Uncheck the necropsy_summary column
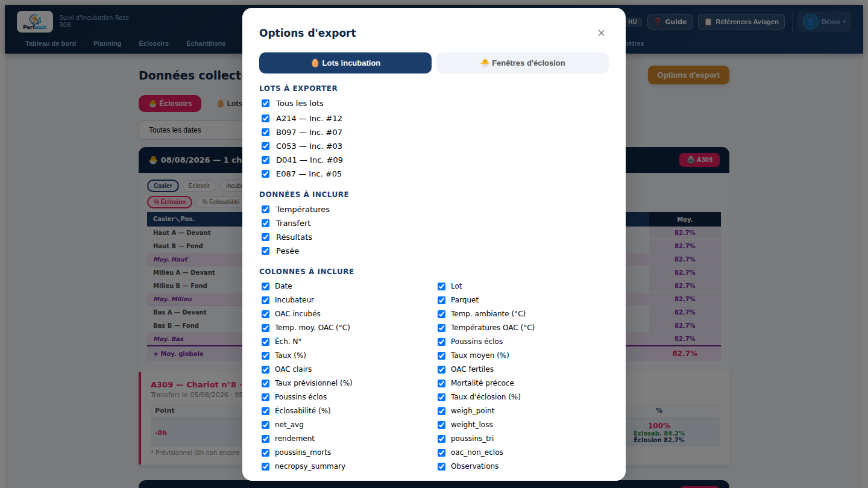The width and height of the screenshot is (868, 488). pyautogui.click(x=265, y=466)
